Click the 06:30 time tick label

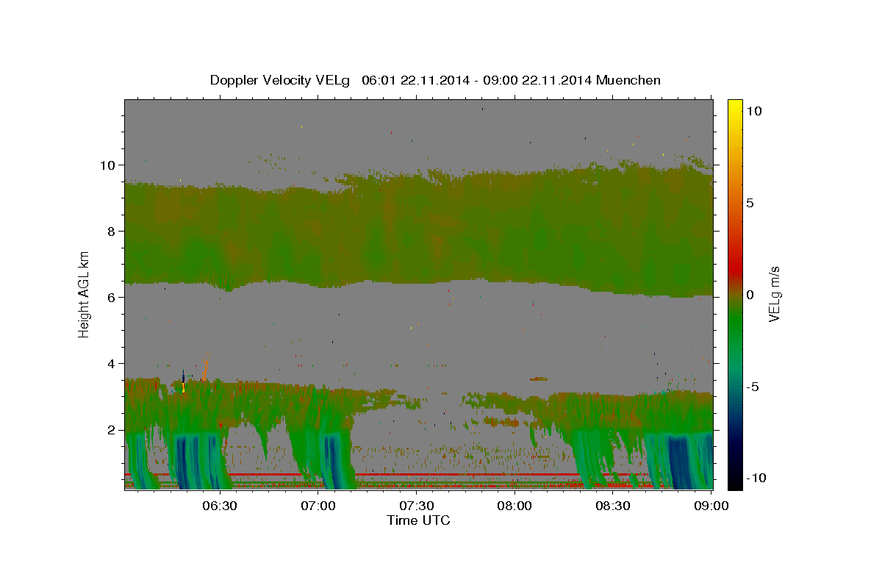click(220, 506)
